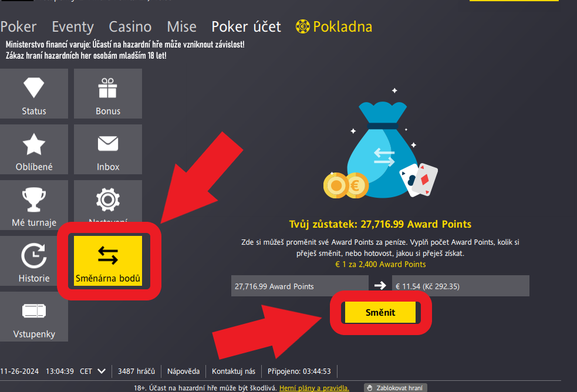
Task: Focus the euro amount output field
Action: click(x=461, y=286)
